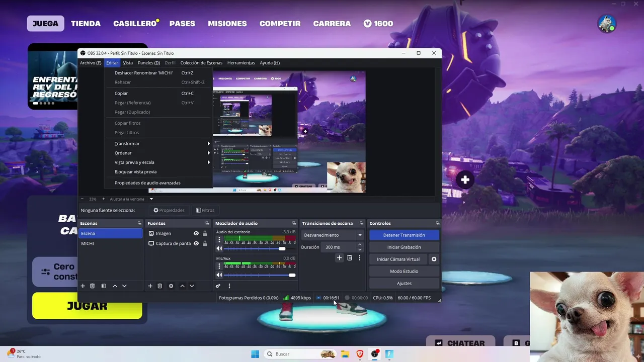Select the MICHI scene
The height and width of the screenshot is (362, 644).
coord(110,243)
